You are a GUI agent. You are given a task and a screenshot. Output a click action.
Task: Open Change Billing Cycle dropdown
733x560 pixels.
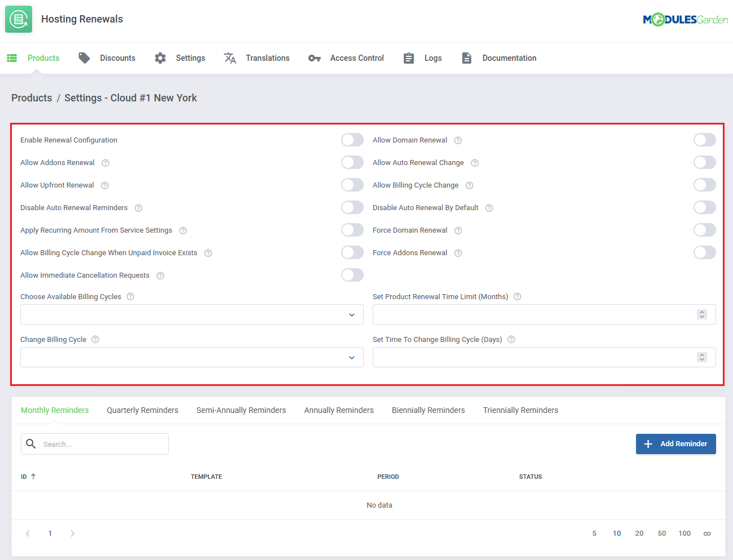pyautogui.click(x=192, y=357)
